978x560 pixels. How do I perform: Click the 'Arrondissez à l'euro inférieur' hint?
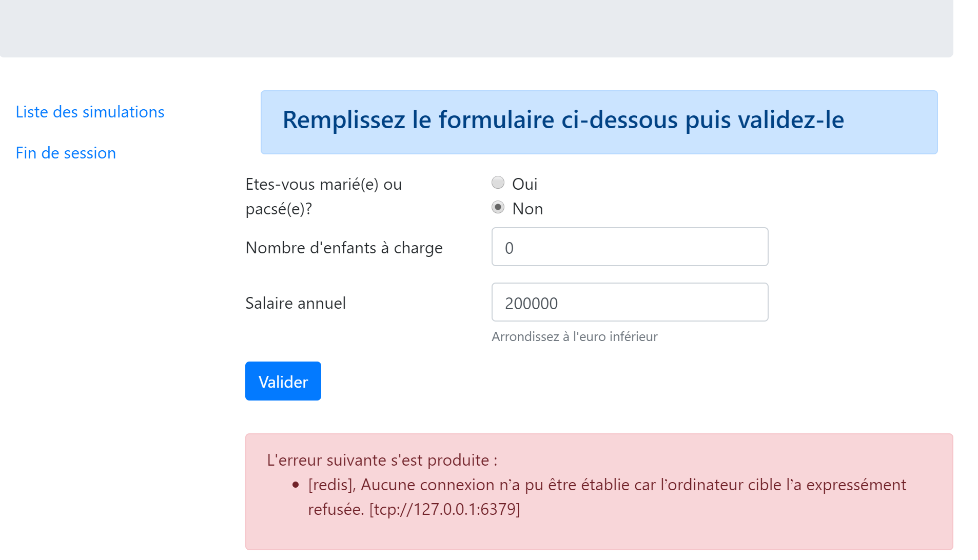tap(574, 336)
